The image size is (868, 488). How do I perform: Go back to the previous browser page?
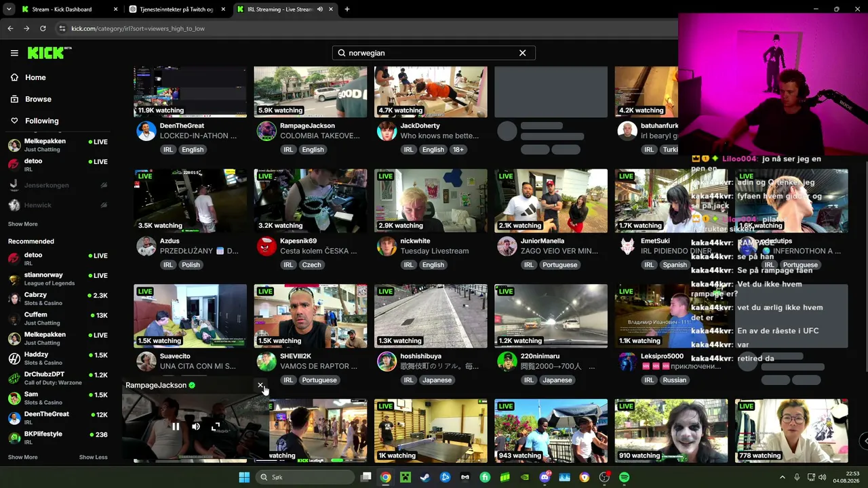click(x=10, y=28)
